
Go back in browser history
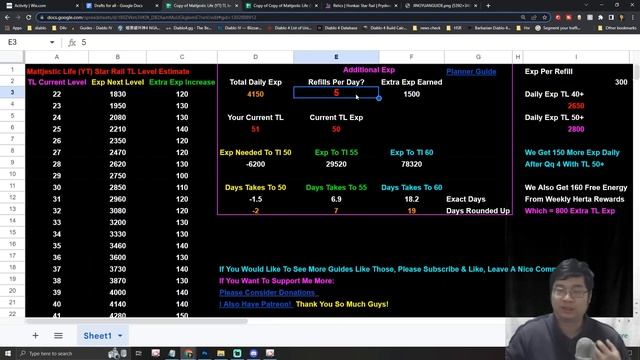[7, 18]
